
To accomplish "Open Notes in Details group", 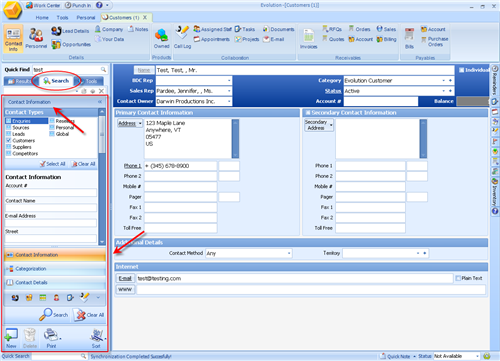I will tap(138, 29).
